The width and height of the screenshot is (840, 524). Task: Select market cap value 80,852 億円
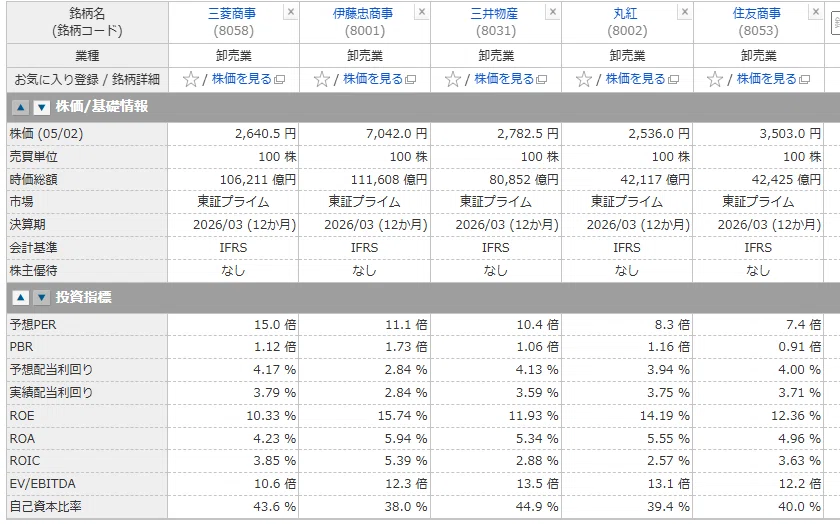tap(523, 179)
